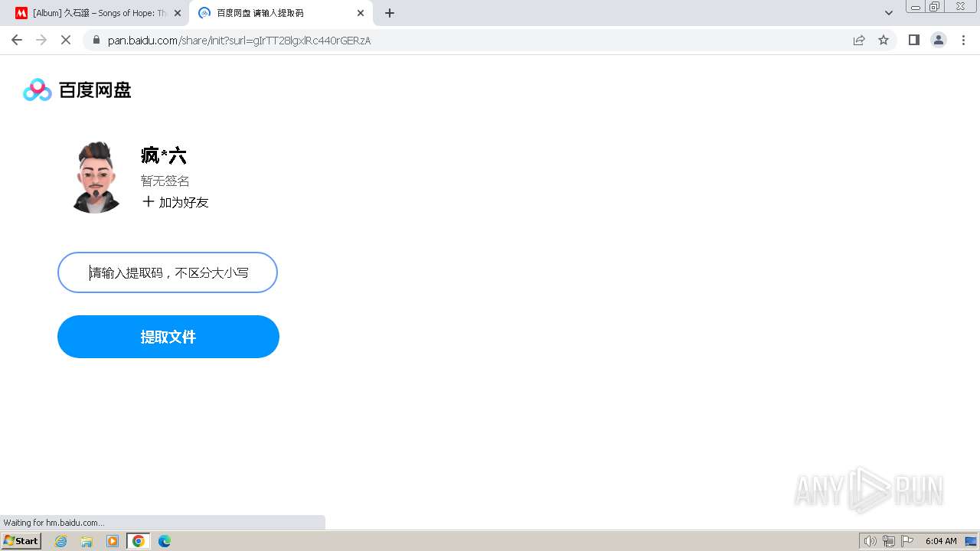Close the 百度网盘 tab
This screenshot has width=980, height=551.
pos(361,13)
